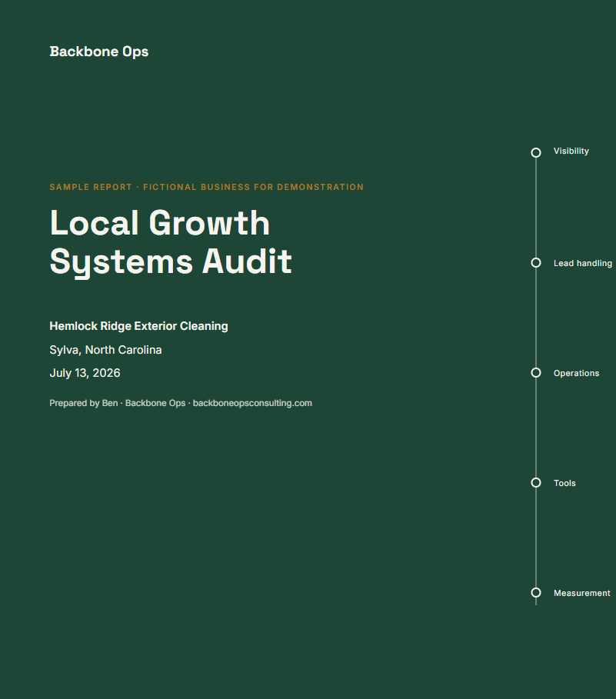Select the Measurement label

click(x=581, y=593)
